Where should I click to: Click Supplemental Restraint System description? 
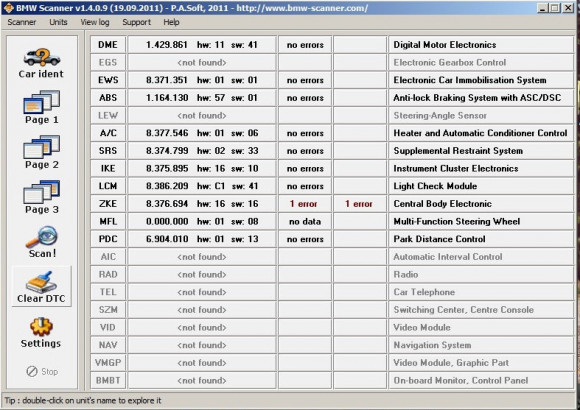click(x=458, y=151)
